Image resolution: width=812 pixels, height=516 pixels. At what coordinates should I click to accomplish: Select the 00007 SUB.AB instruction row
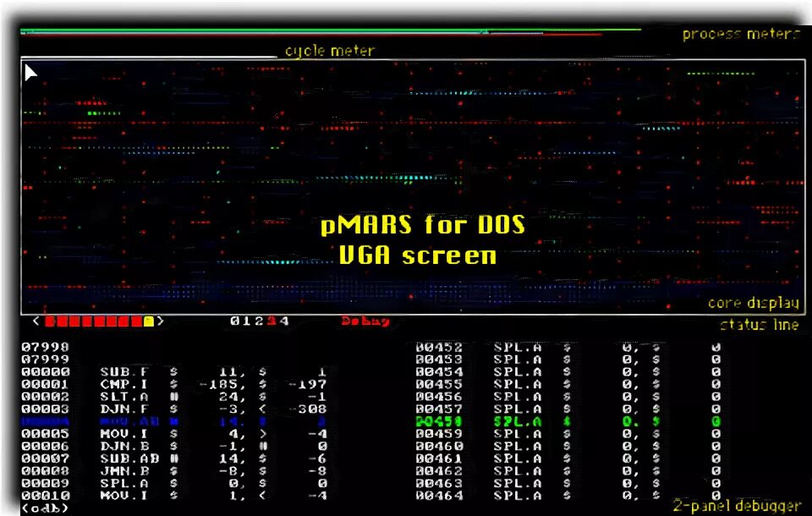coord(174,459)
